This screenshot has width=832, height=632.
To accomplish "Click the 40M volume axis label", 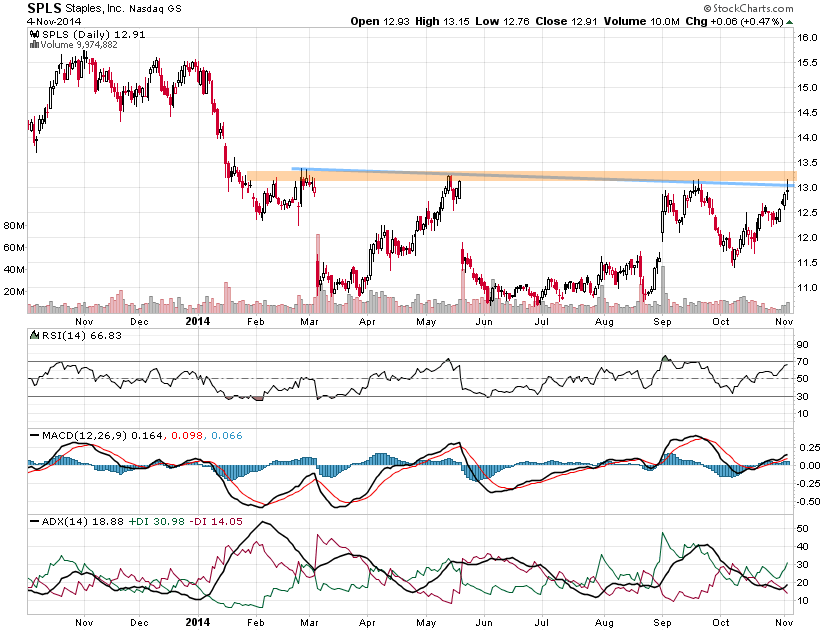I will point(14,270).
